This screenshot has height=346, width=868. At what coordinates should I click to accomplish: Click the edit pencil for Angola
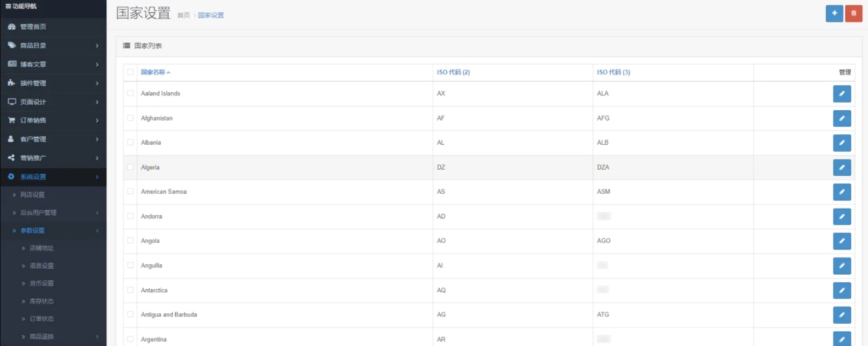point(841,241)
